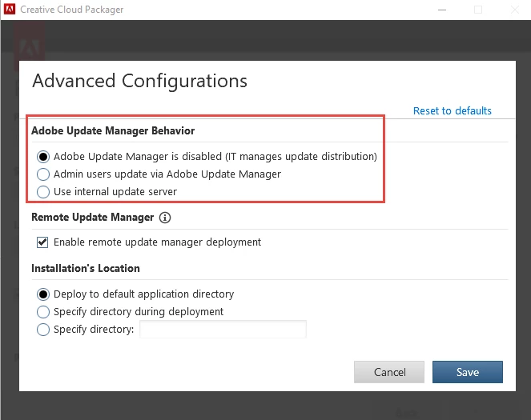Choose Admin users update via Adobe Update Manager
This screenshot has height=420, width=531.
pos(43,174)
